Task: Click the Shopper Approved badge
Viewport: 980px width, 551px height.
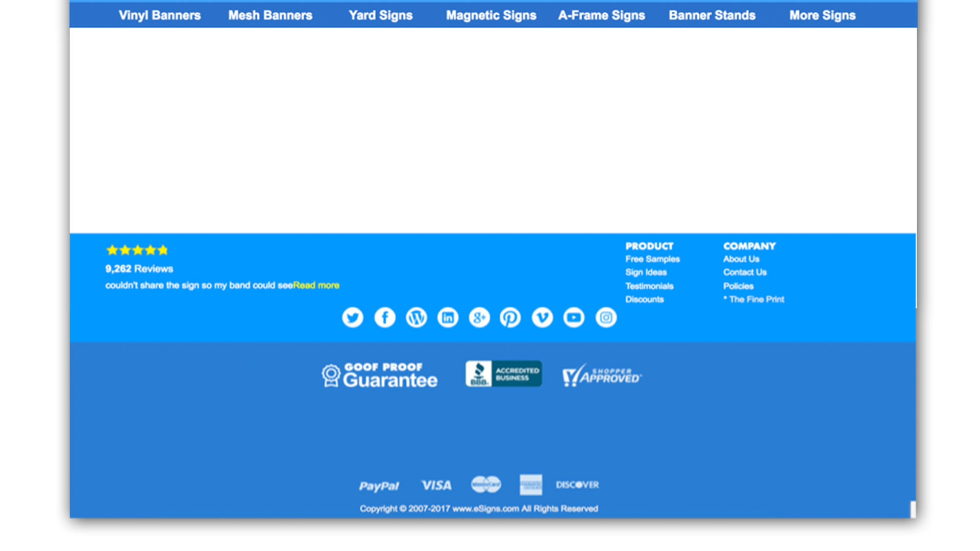Action: (x=601, y=375)
